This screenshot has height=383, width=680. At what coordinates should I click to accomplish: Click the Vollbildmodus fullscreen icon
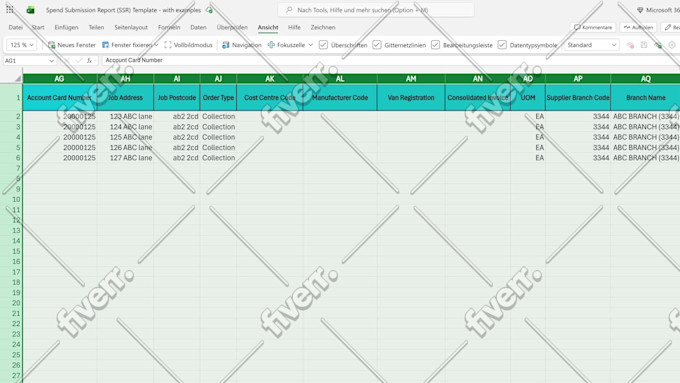(x=168, y=45)
